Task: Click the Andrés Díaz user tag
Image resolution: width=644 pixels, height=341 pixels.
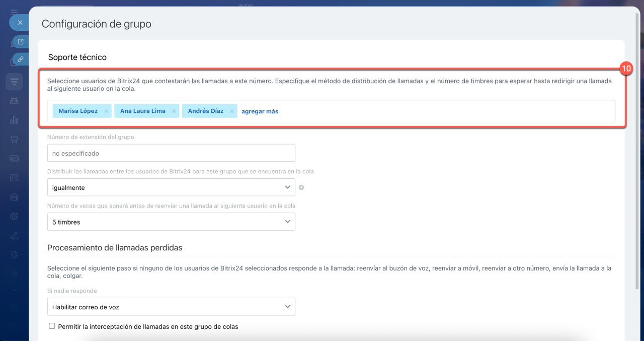Action: [x=205, y=111]
